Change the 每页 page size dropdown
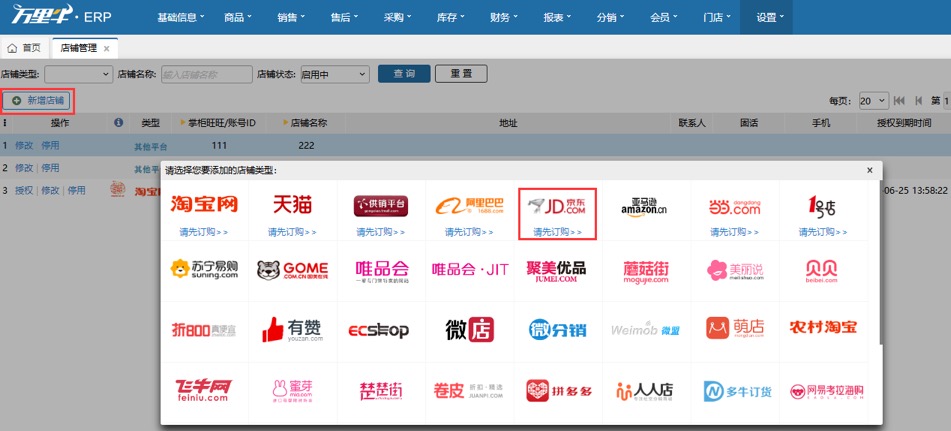The width and height of the screenshot is (951, 431). tap(874, 101)
